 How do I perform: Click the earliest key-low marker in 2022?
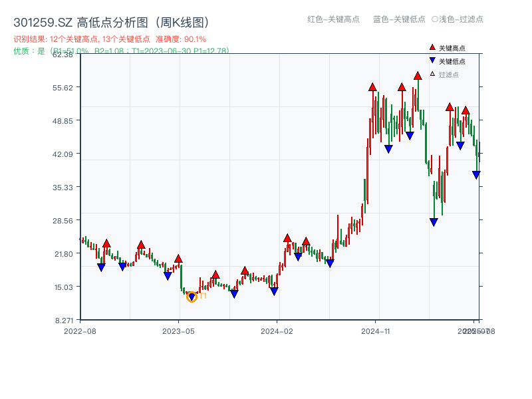coord(101,267)
